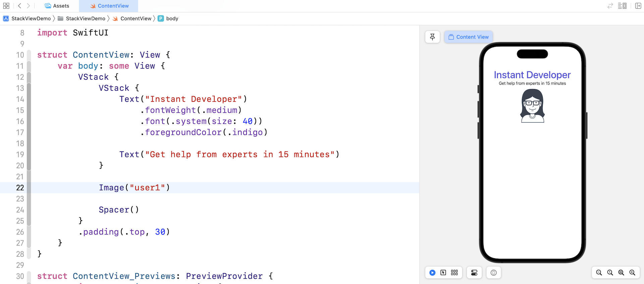Click the struct ContentView: View line

point(104,55)
